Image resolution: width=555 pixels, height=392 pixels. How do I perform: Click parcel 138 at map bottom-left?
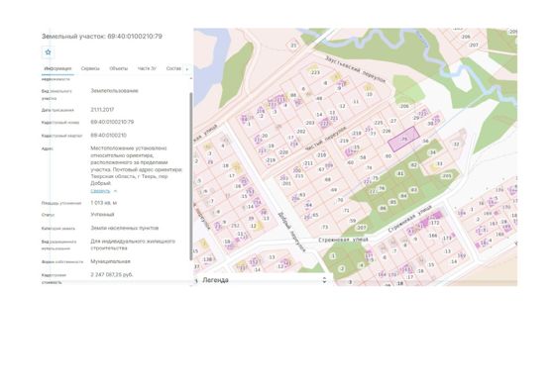click(207, 259)
